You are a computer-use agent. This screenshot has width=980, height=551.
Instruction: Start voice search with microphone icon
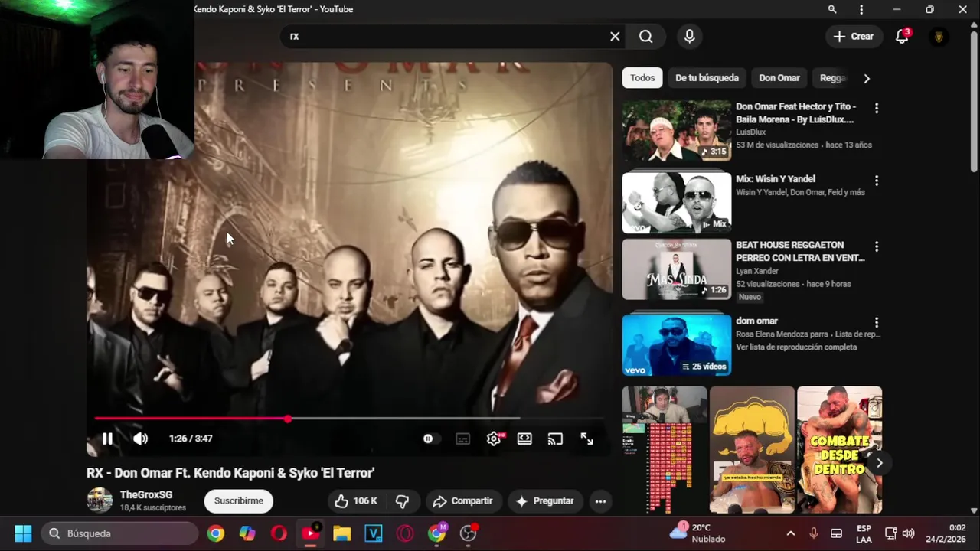[690, 36]
